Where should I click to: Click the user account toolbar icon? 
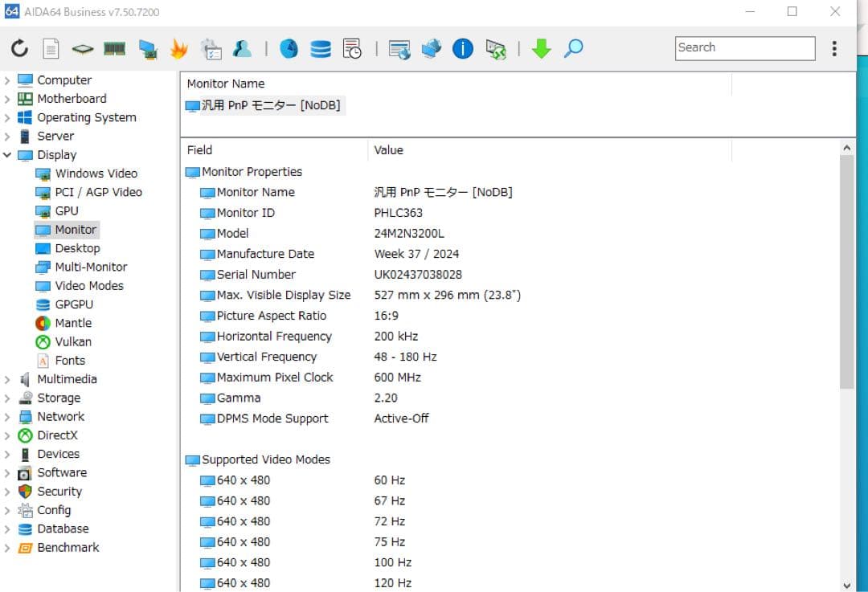pyautogui.click(x=242, y=48)
